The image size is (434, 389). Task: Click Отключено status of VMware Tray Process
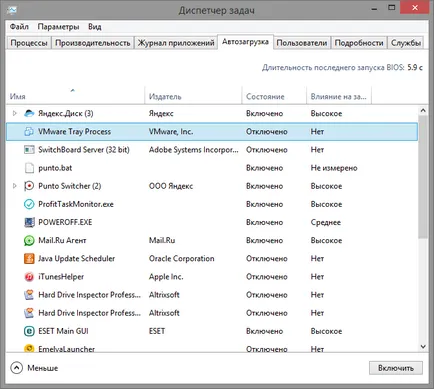267,132
